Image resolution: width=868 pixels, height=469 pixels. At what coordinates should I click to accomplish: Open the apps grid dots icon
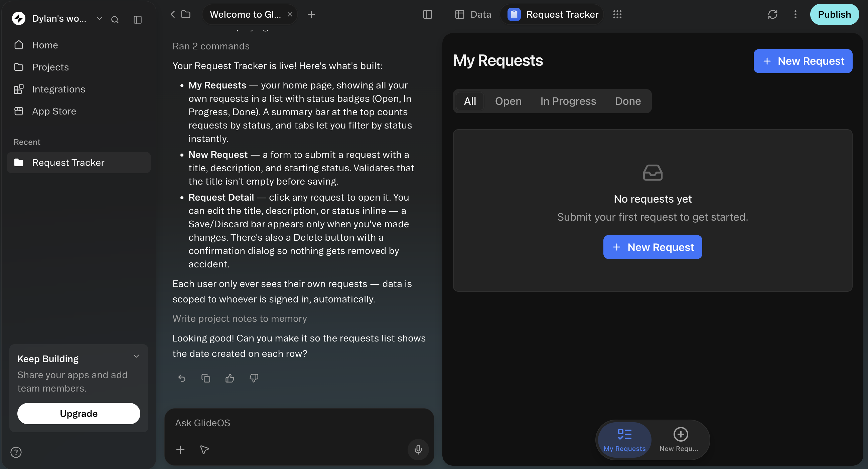click(617, 14)
